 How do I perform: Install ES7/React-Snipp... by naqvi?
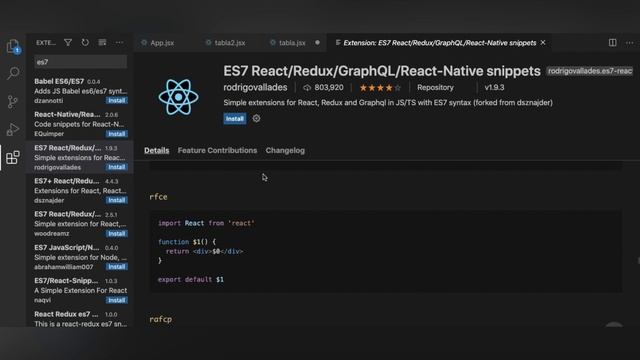click(116, 300)
